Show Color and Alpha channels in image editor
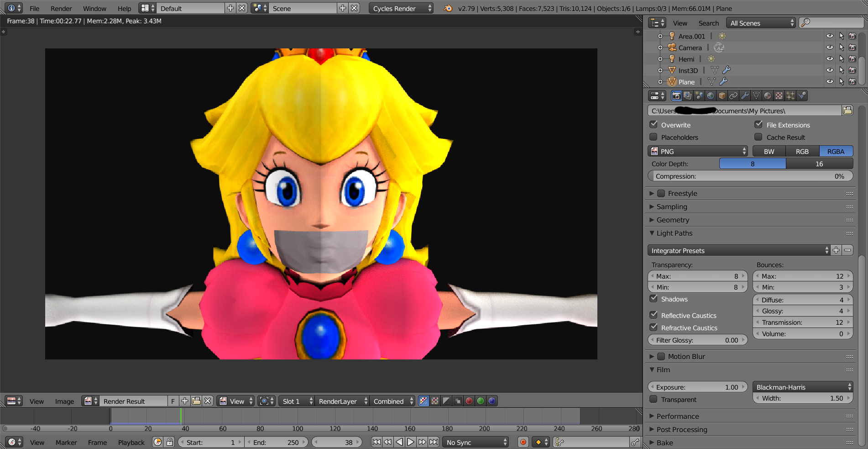Image resolution: width=868 pixels, height=449 pixels. click(424, 401)
